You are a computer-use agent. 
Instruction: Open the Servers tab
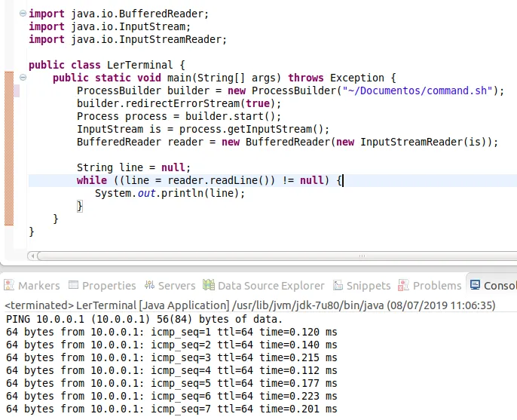coord(176,286)
